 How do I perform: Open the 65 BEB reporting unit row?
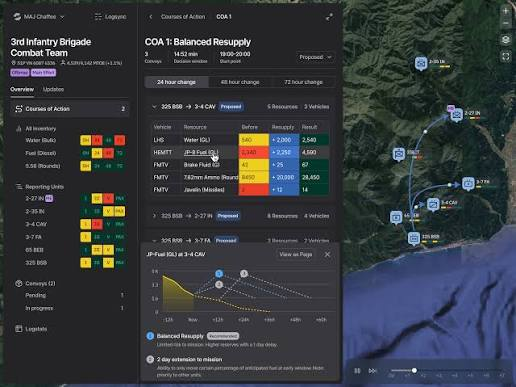(x=70, y=250)
